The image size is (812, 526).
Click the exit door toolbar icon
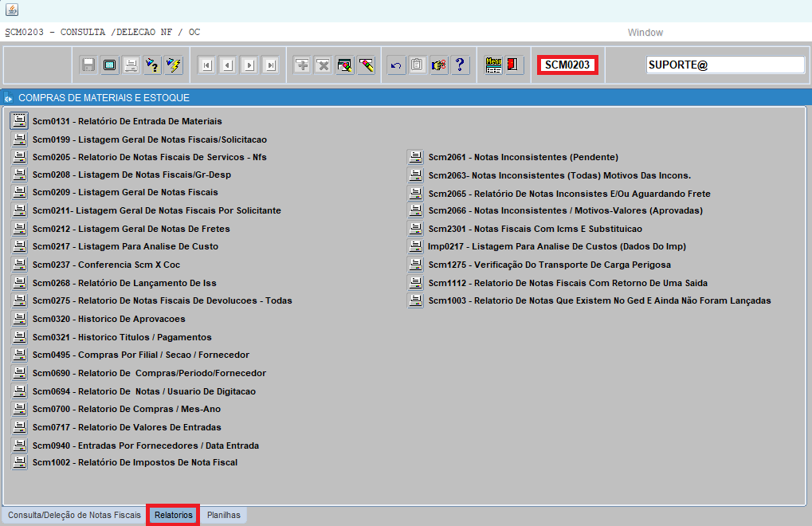pyautogui.click(x=514, y=65)
